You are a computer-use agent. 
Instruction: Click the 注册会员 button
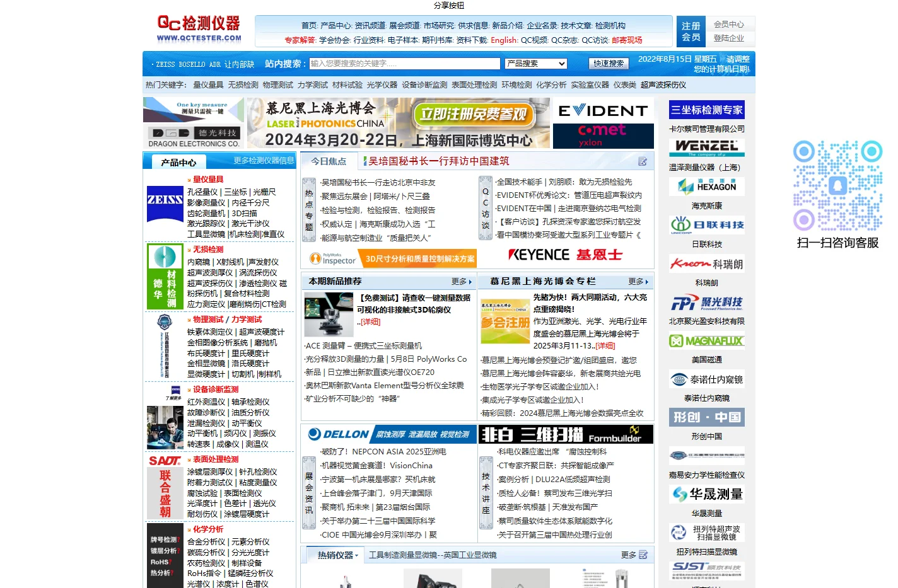click(691, 32)
